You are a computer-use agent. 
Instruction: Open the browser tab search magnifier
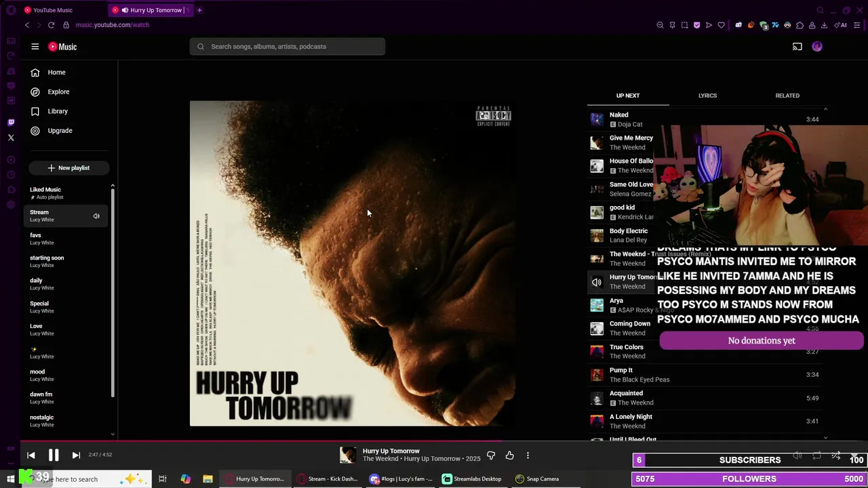coord(821,10)
